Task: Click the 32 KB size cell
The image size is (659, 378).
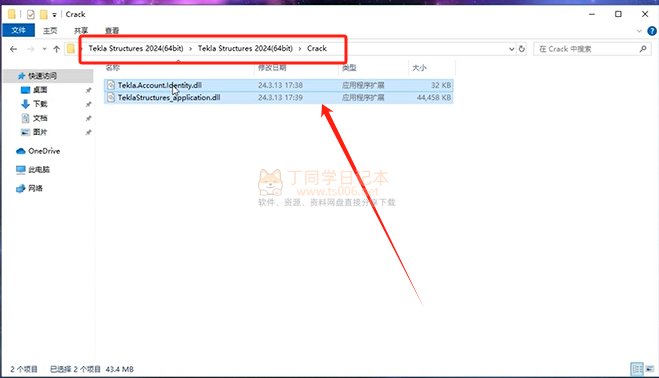Action: click(x=441, y=85)
